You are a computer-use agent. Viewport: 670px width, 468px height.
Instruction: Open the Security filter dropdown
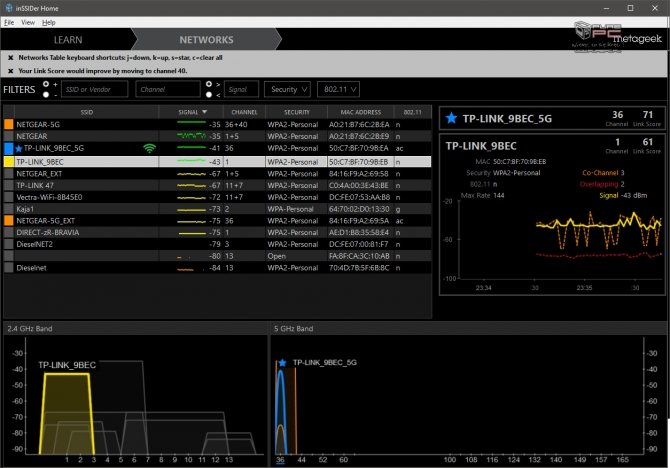click(x=288, y=89)
